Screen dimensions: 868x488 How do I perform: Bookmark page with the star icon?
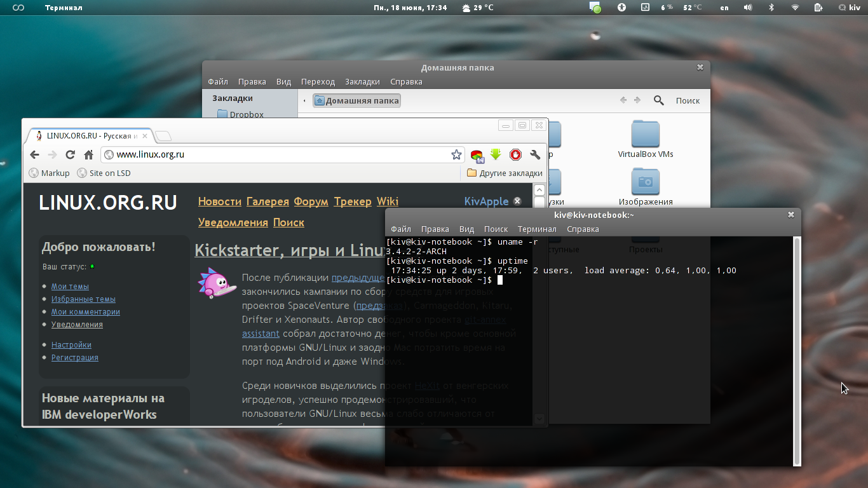click(x=456, y=154)
